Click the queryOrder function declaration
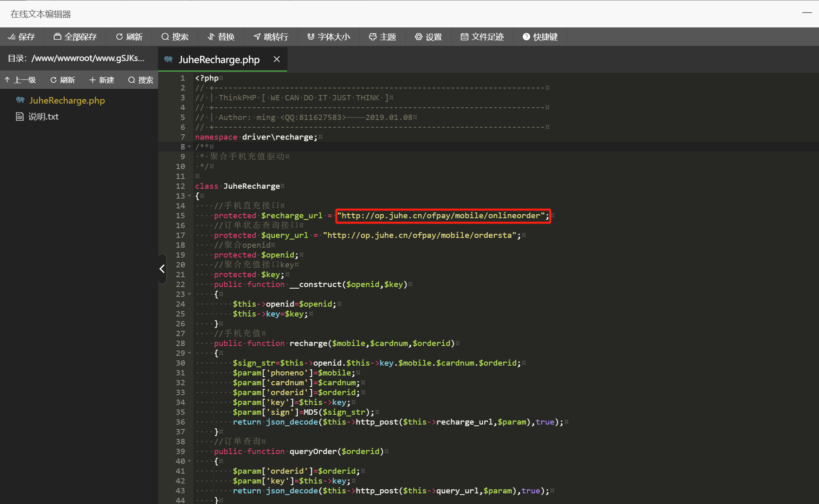This screenshot has width=819, height=504. (299, 451)
